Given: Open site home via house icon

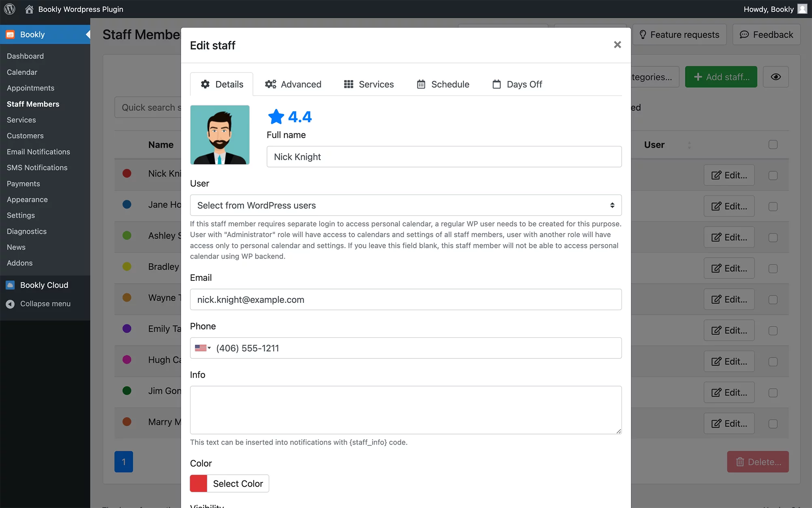Looking at the screenshot, I should coord(29,9).
